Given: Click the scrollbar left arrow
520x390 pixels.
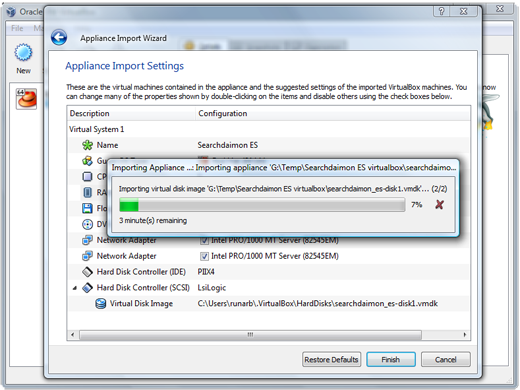Looking at the screenshot, I should tap(73, 334).
